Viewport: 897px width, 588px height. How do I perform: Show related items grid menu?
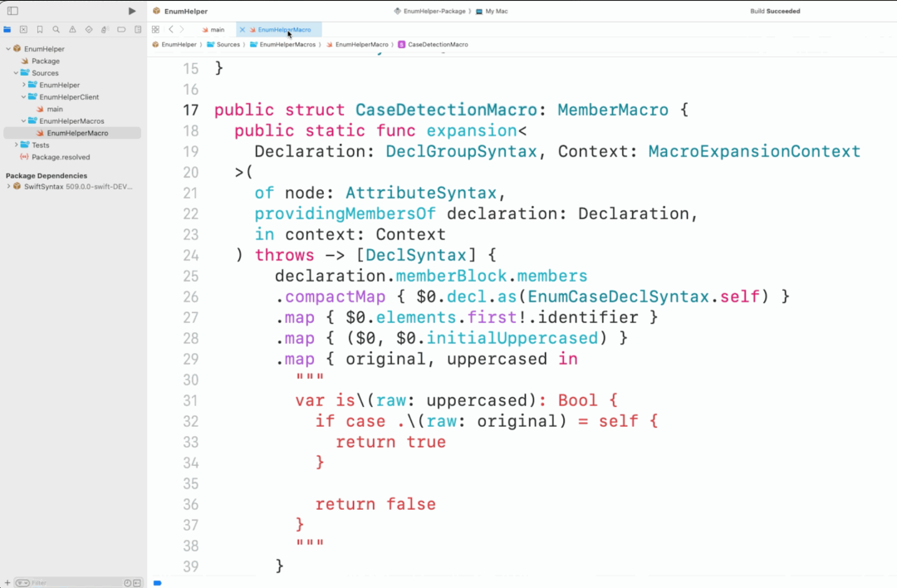[x=155, y=30]
